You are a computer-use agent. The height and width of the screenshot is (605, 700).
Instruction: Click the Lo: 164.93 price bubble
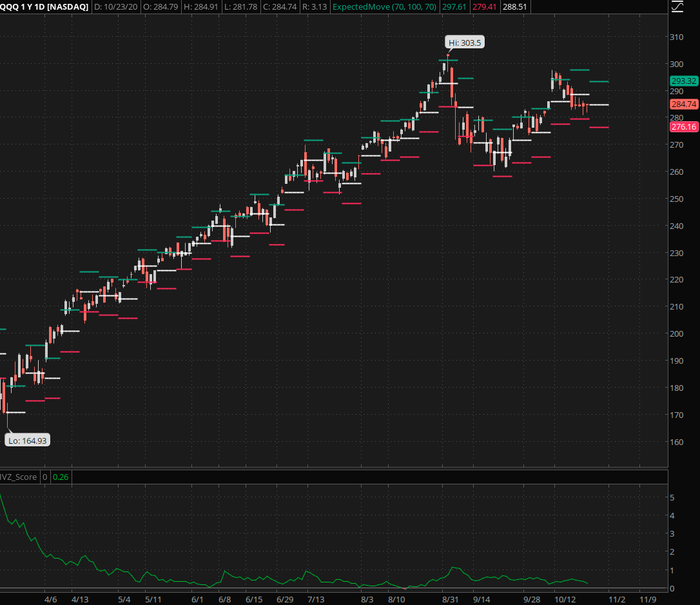27,441
